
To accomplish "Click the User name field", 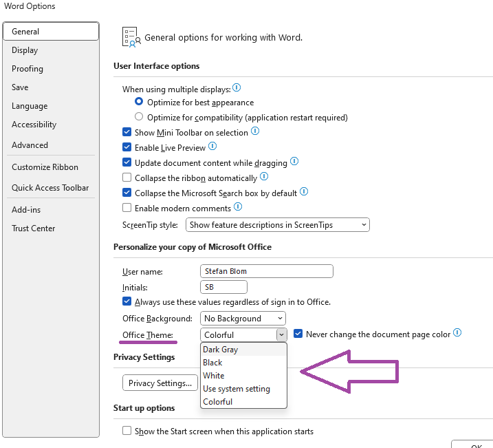I will point(267,271).
